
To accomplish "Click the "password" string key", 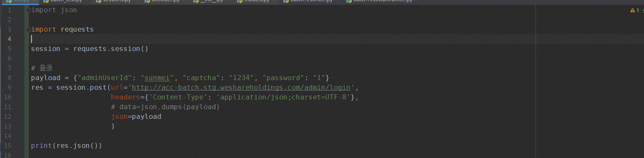I will (283, 78).
